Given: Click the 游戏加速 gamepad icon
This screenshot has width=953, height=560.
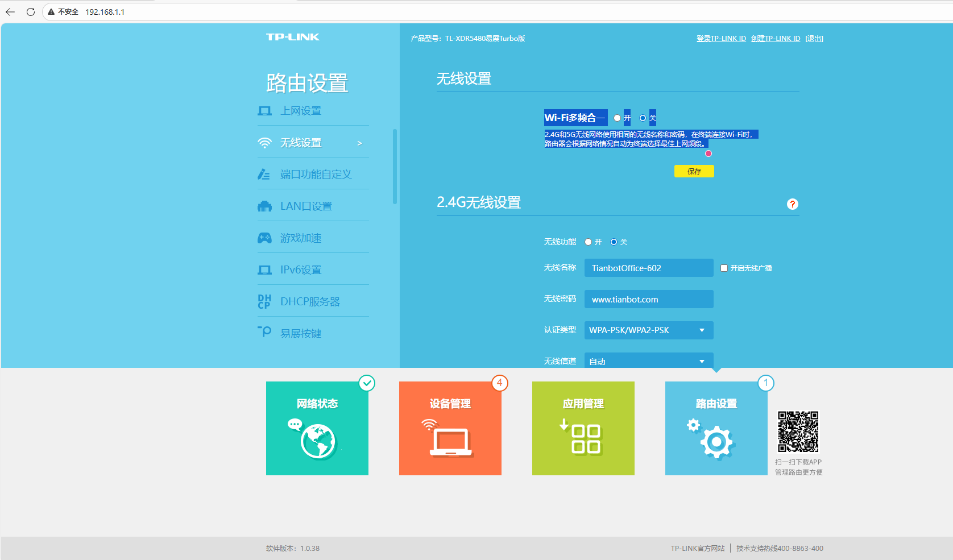Looking at the screenshot, I should (264, 238).
